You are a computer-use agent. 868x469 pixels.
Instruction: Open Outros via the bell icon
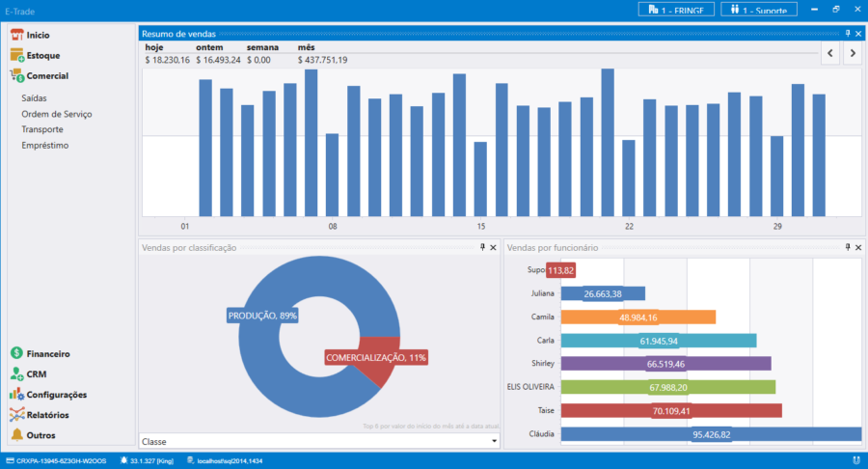point(16,435)
